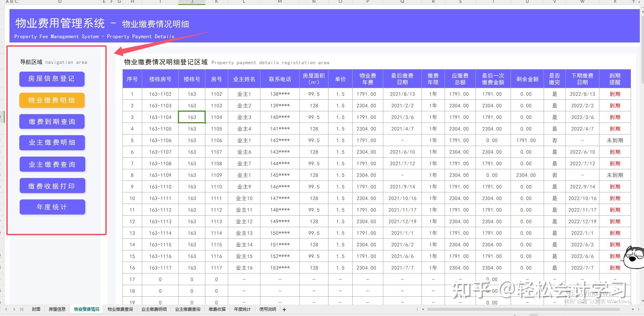Viewport: 644px width, 316px height.
Task: Select cell containing 163-1110
Action: [x=160, y=187]
